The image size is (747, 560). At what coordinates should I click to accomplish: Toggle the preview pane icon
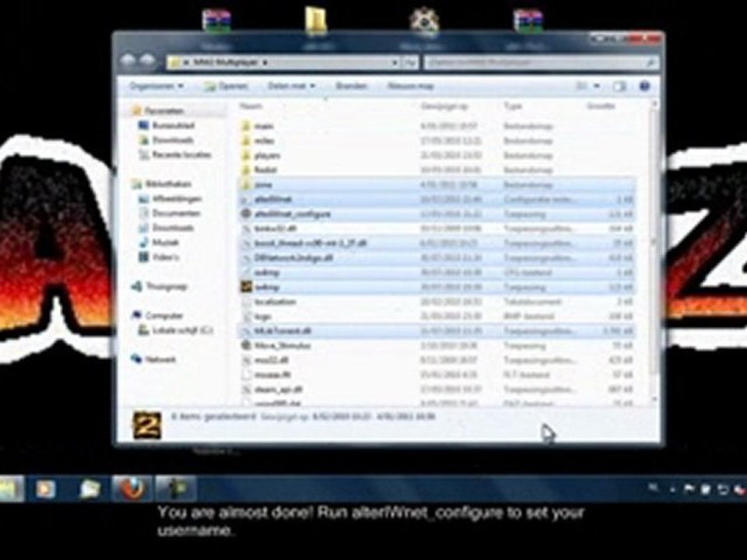[619, 86]
